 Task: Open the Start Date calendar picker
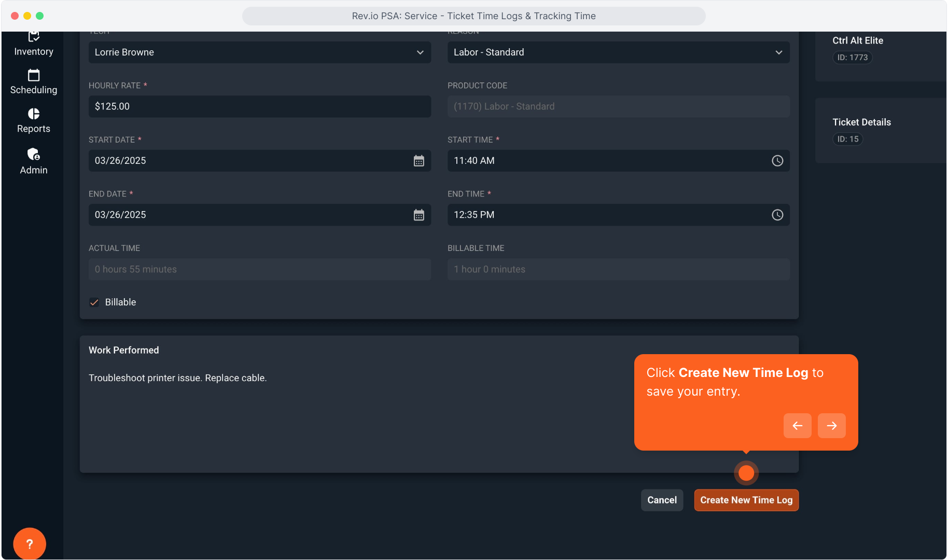[419, 161]
